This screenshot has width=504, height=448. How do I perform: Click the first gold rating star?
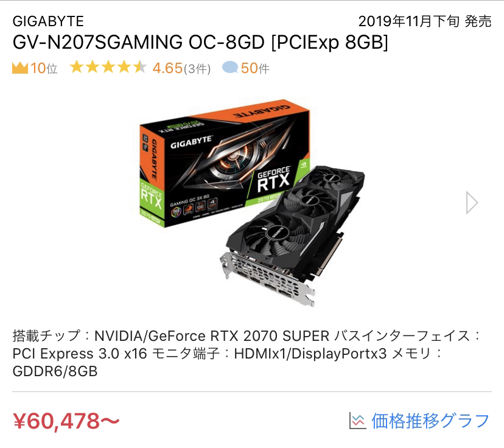tap(77, 67)
